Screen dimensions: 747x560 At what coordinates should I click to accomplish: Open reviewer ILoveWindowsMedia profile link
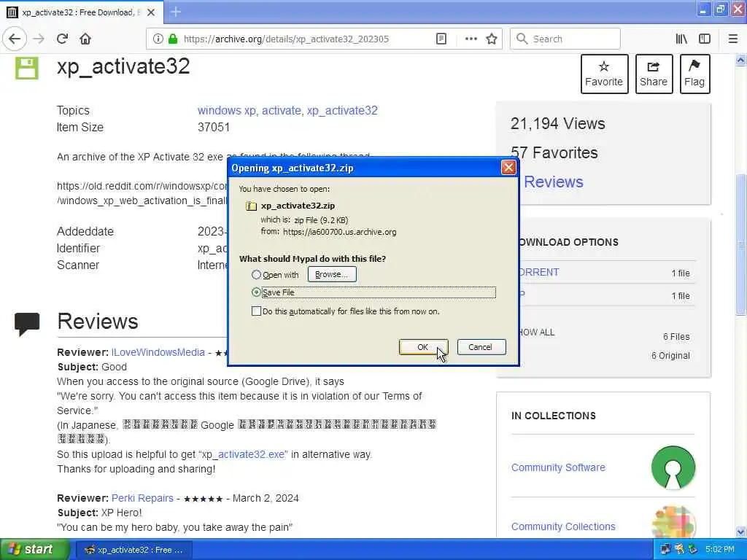[x=158, y=352]
